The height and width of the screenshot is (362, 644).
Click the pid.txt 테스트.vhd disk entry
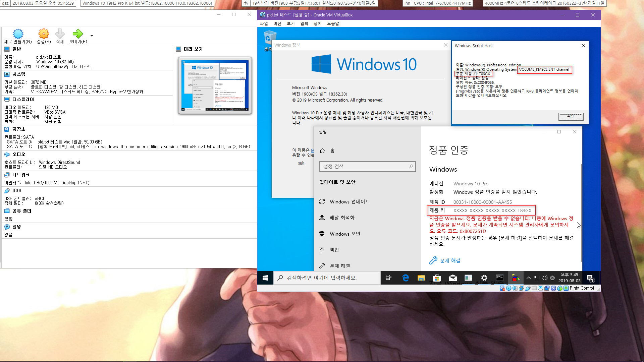pos(70,142)
